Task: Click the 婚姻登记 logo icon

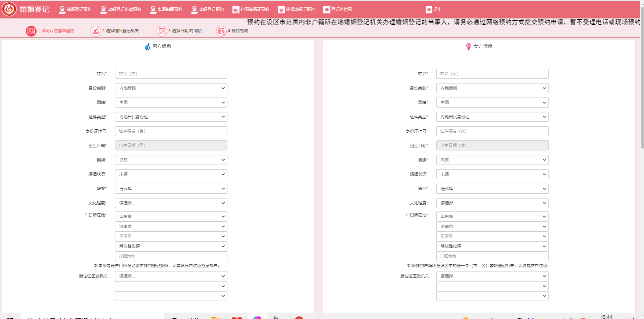Action: point(9,9)
